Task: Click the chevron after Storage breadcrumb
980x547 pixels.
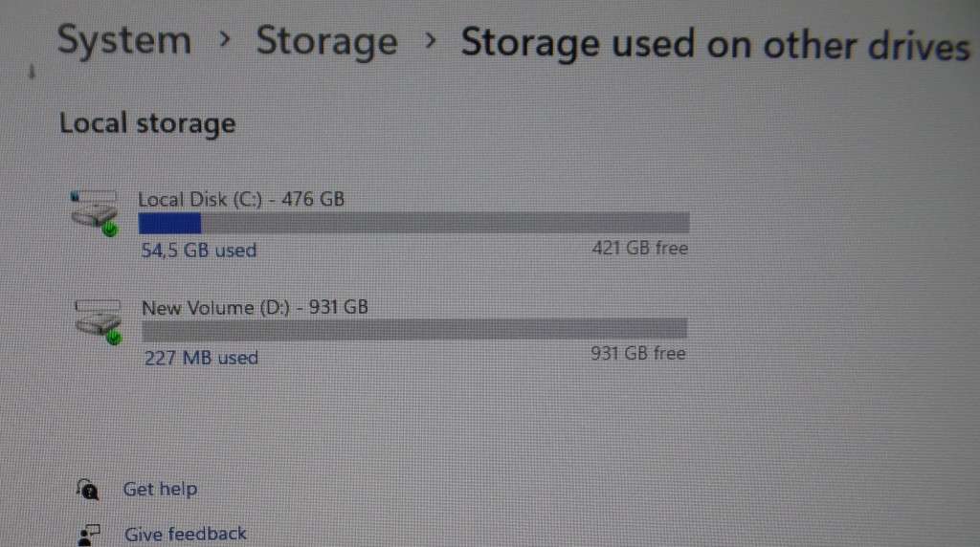Action: click(430, 40)
